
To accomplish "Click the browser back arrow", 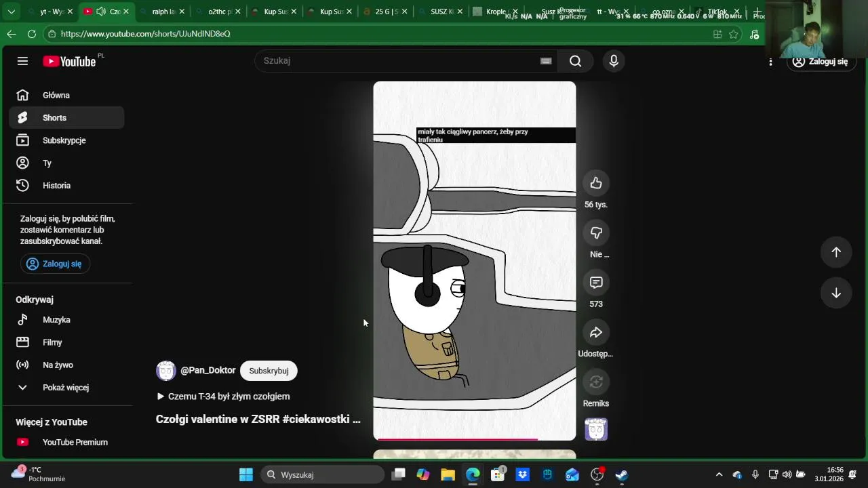I will coord(11,34).
